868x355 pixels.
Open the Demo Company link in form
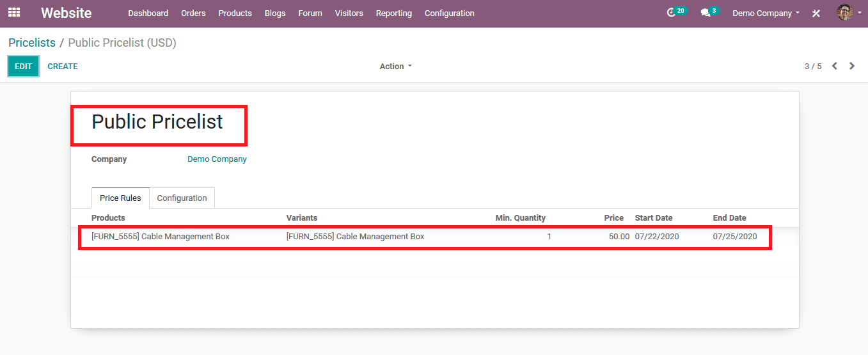click(x=217, y=159)
